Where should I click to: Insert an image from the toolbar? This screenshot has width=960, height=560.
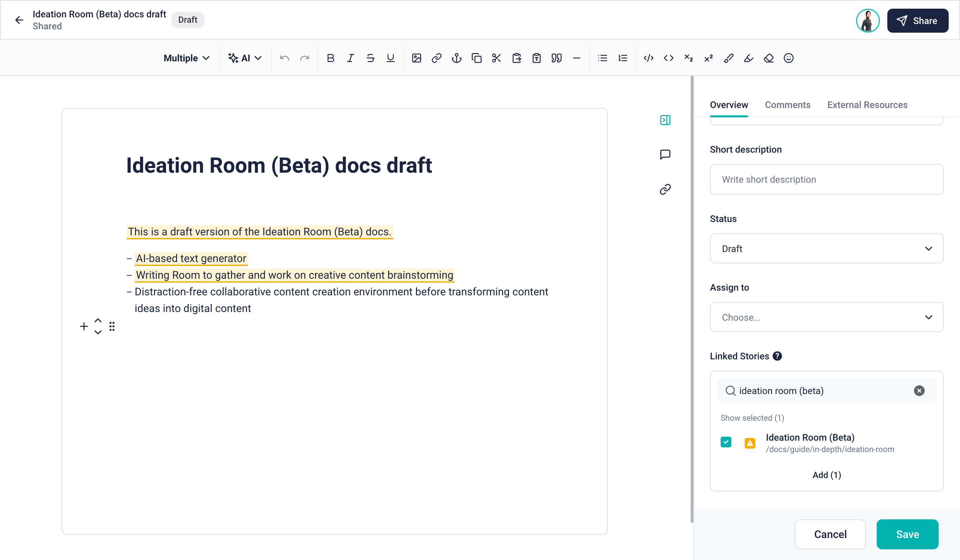416,58
